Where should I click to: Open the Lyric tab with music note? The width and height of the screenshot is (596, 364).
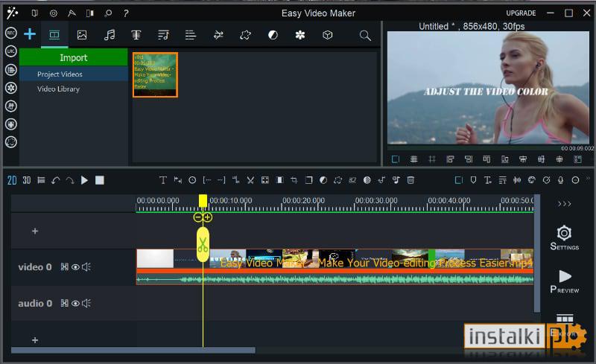[x=163, y=35]
